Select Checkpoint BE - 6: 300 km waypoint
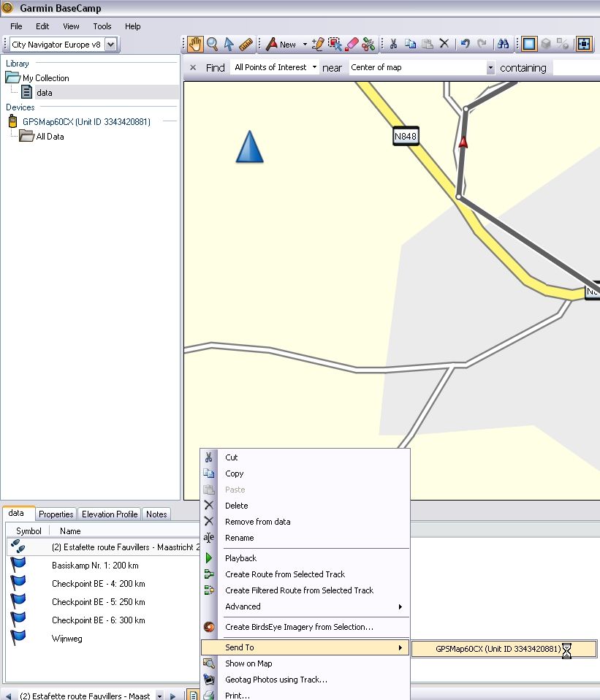 pos(98,620)
